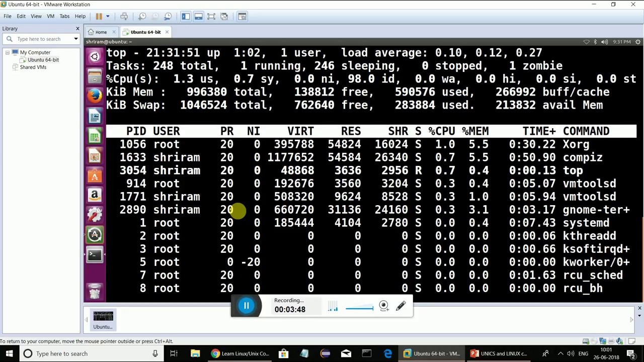Select the Ubuntu VM thumbnail
Image resolution: width=644 pixels, height=362 pixels.
(103, 320)
